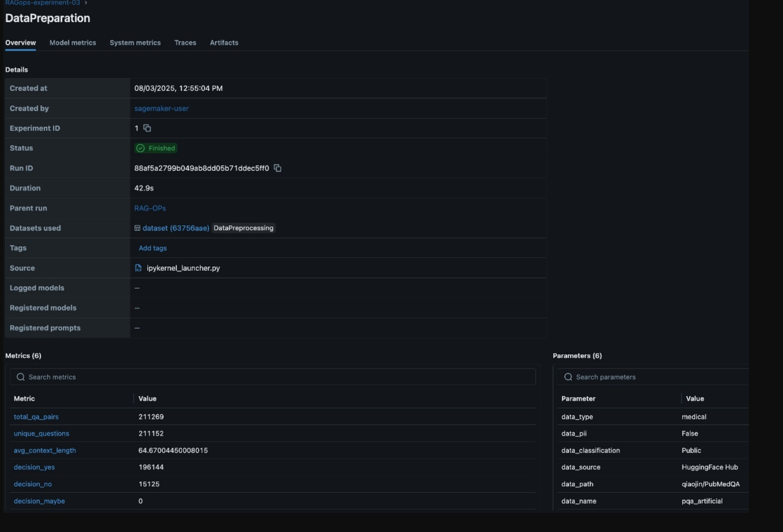This screenshot has height=532, width=783.
Task: Open the decision_maybe metric chart
Action: [x=39, y=501]
